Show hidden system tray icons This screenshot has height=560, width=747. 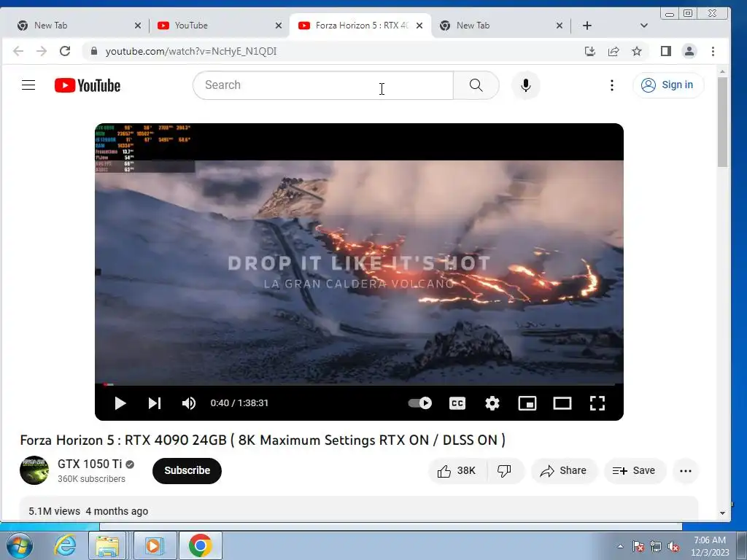[620, 546]
